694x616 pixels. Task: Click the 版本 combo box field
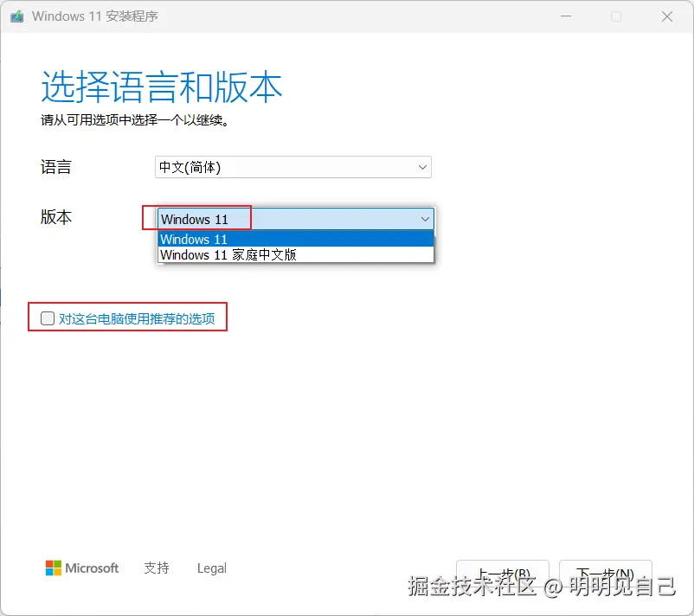point(295,219)
